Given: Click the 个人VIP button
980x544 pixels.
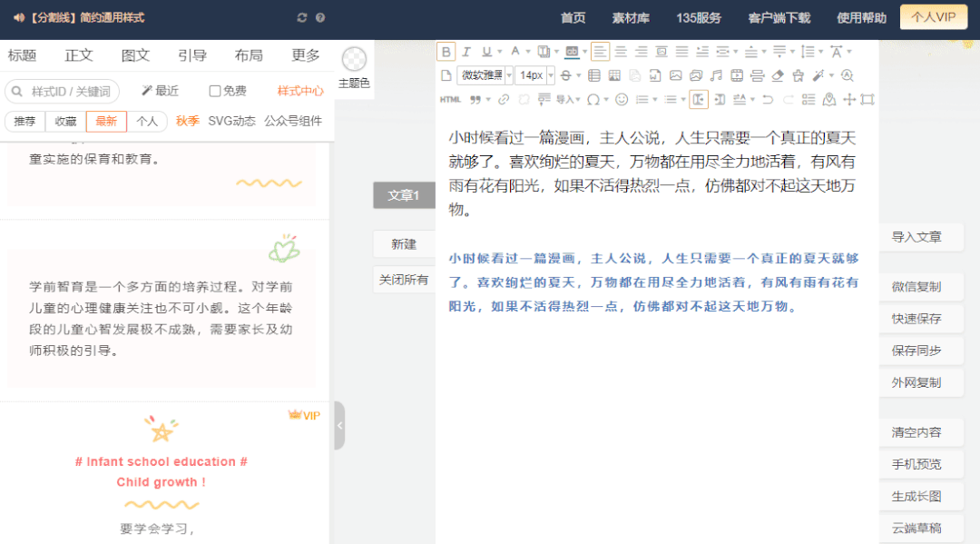Looking at the screenshot, I should [933, 17].
